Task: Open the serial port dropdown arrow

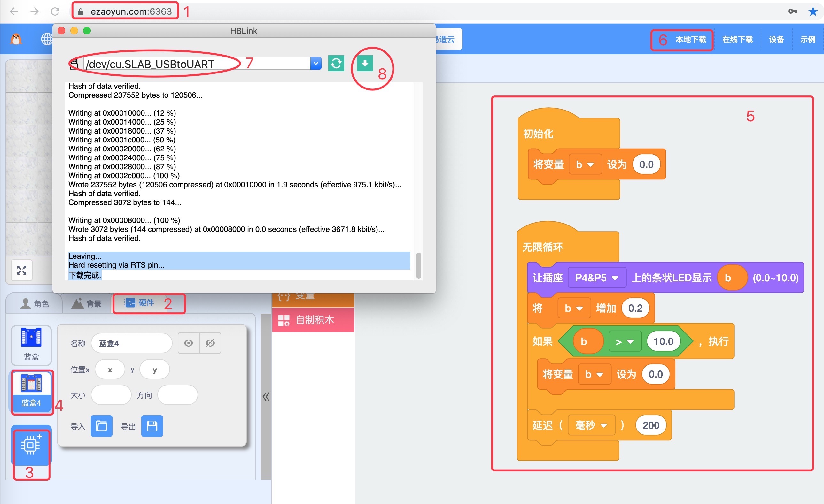Action: point(316,63)
